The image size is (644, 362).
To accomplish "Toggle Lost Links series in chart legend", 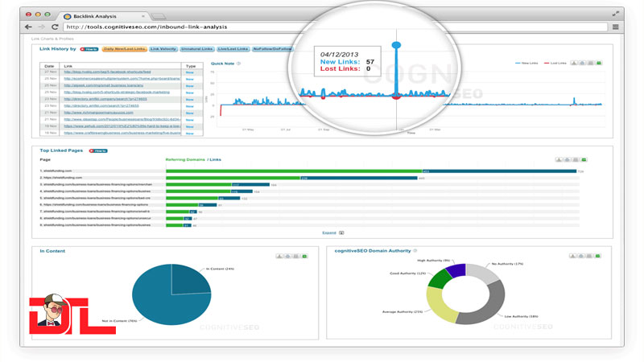I will pyautogui.click(x=555, y=64).
